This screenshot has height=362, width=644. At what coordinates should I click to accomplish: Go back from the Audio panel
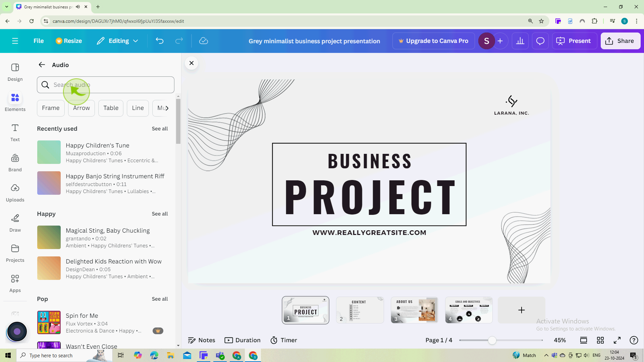click(x=42, y=65)
